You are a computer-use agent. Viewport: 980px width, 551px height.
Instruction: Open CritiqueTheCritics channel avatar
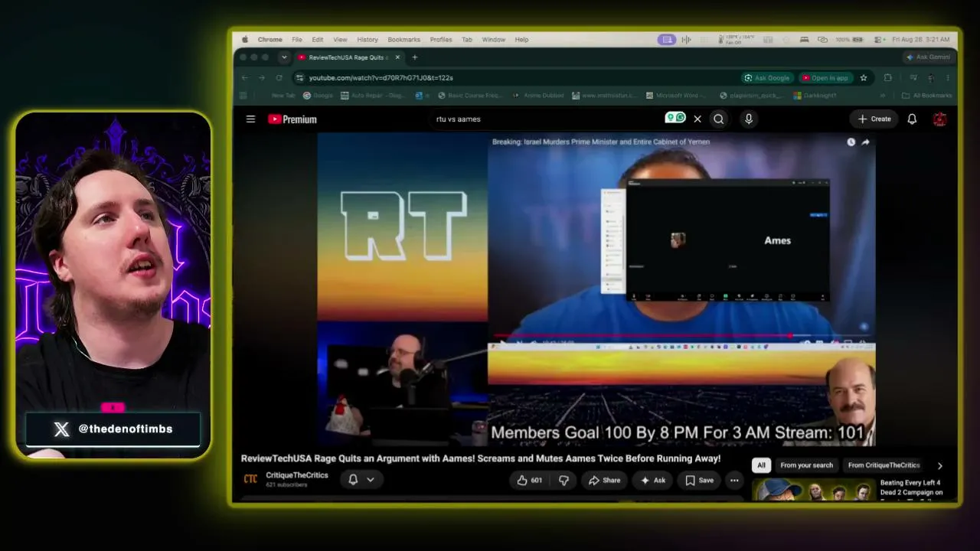point(250,479)
